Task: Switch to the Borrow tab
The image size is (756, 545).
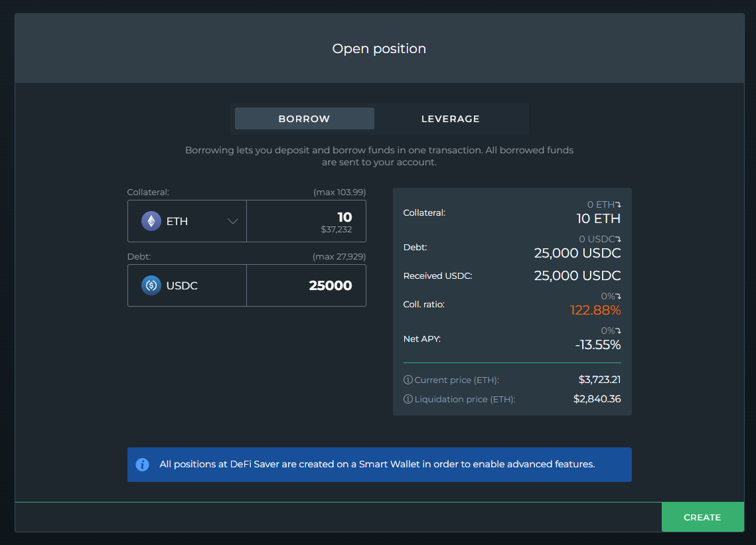Action: coord(304,119)
